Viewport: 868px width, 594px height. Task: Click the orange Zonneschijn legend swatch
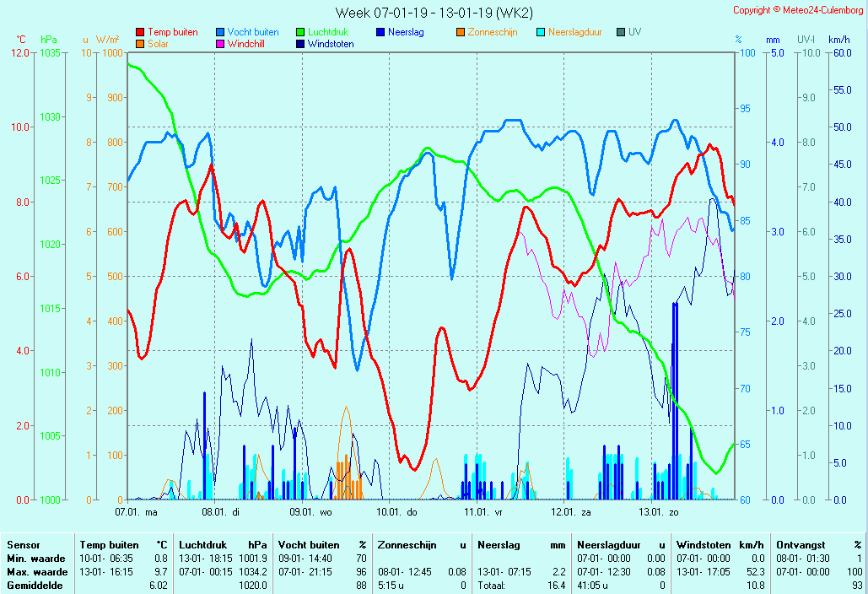point(461,33)
